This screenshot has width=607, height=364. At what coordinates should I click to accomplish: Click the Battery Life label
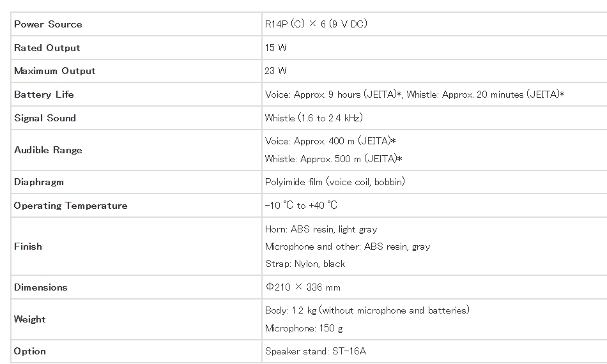pos(43,95)
